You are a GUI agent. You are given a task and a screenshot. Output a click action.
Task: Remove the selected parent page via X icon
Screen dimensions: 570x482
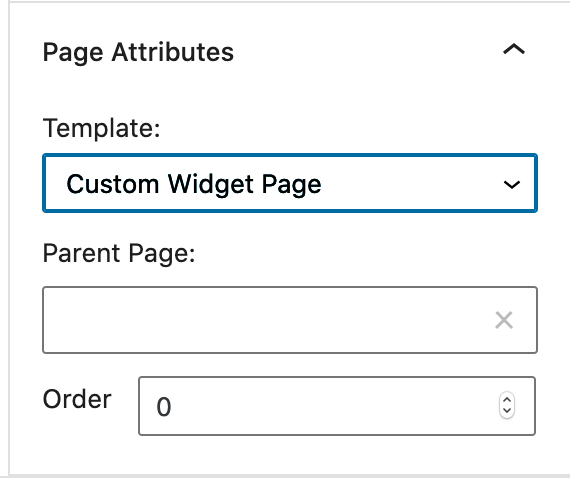(x=504, y=320)
